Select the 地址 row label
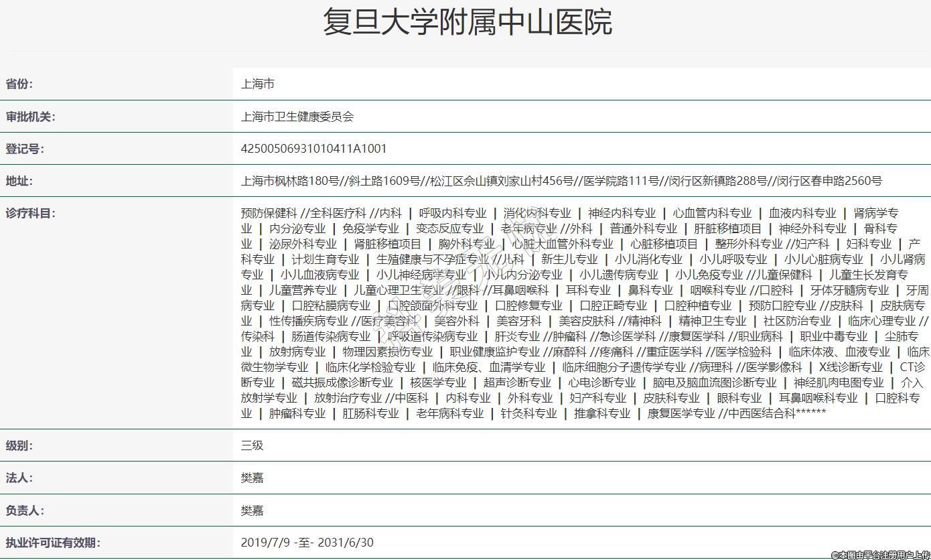The image size is (931, 560). (19, 181)
